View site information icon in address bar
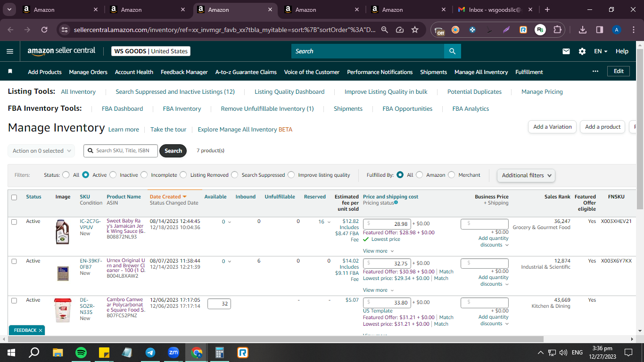644x362 pixels. pos(65,30)
